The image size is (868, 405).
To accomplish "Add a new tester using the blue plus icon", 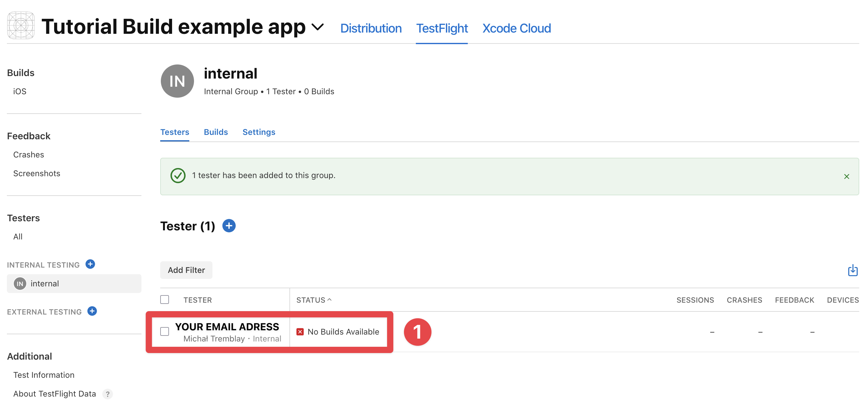I will pos(229,226).
